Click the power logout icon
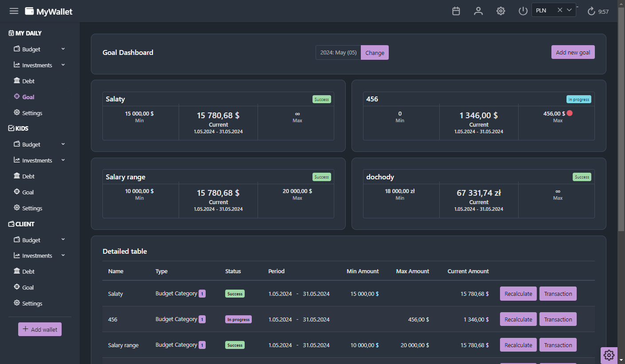The width and height of the screenshot is (625, 364). 523,11
